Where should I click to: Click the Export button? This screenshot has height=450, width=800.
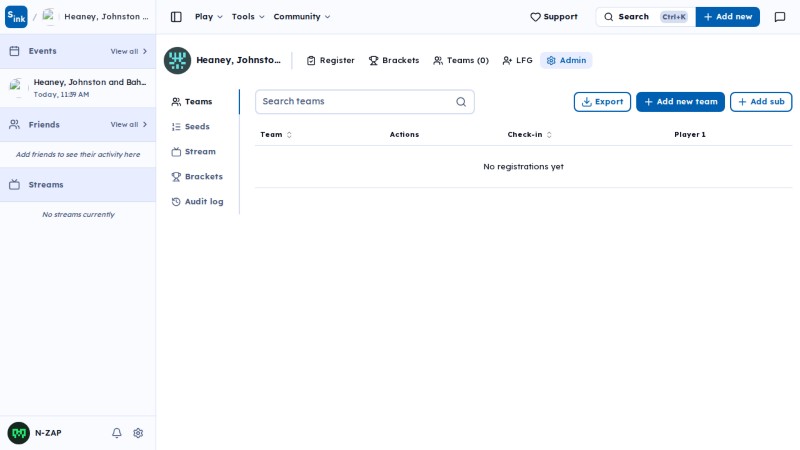(x=602, y=102)
